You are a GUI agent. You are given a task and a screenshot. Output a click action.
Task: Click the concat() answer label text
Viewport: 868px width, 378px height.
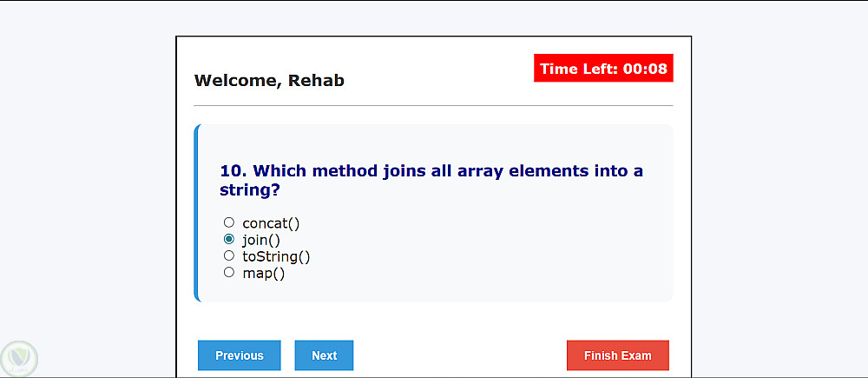[x=271, y=223]
